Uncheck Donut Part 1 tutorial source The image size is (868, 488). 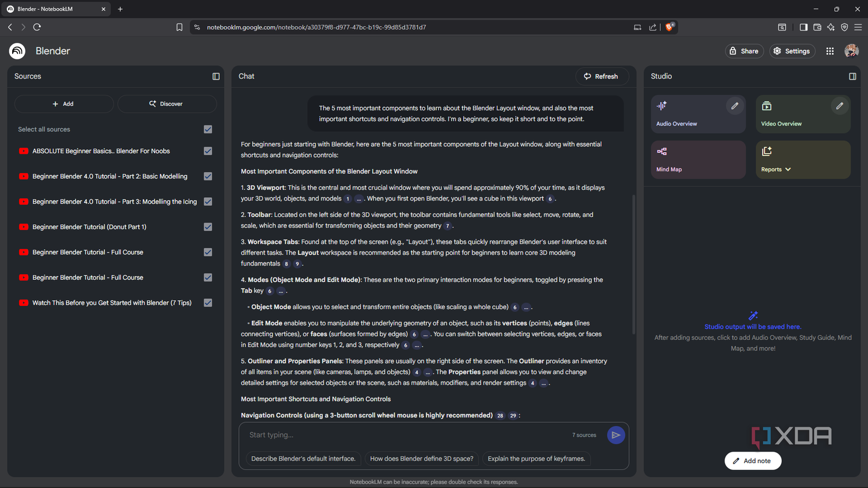coord(208,227)
